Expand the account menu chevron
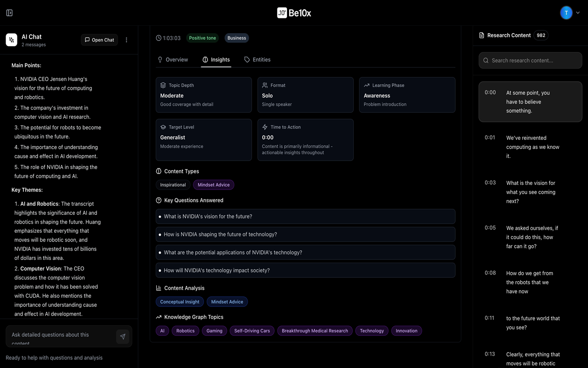Viewport: 588px width, 368px height. point(578,13)
